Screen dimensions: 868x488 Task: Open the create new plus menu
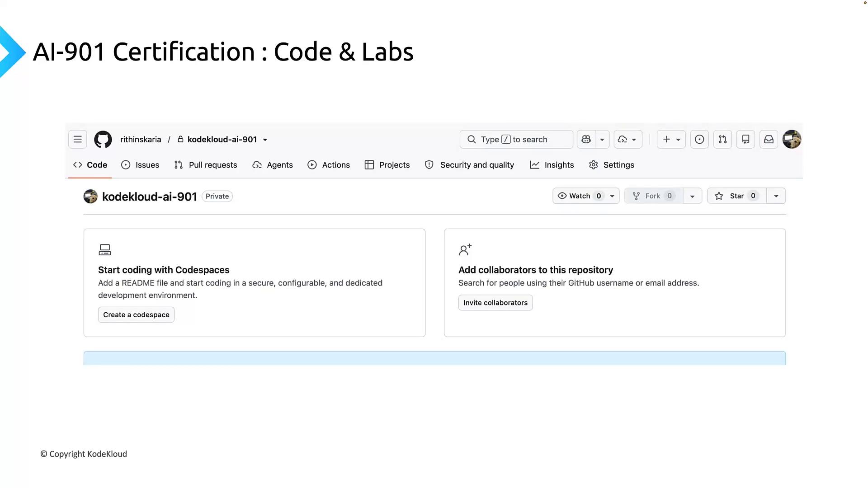[x=671, y=139]
